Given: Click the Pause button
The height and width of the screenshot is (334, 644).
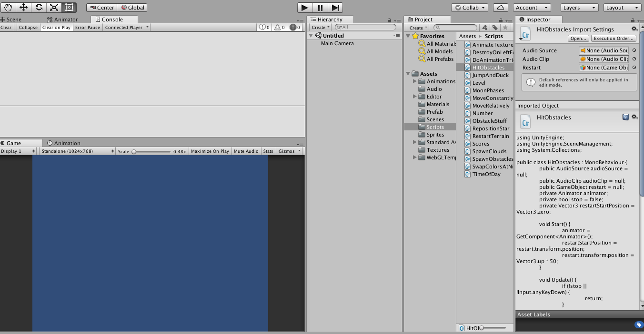Looking at the screenshot, I should click(x=320, y=8).
